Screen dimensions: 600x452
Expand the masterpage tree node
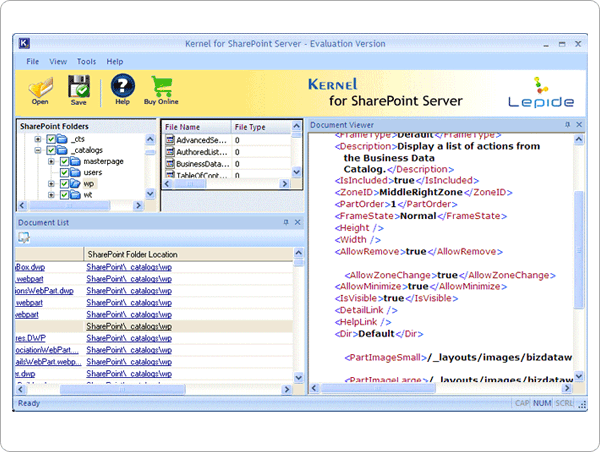coord(51,161)
